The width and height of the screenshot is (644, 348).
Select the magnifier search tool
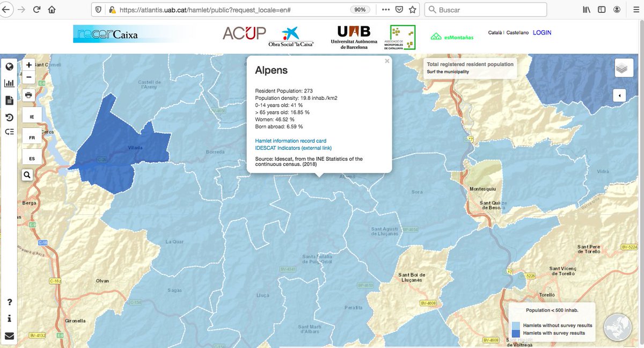27,175
